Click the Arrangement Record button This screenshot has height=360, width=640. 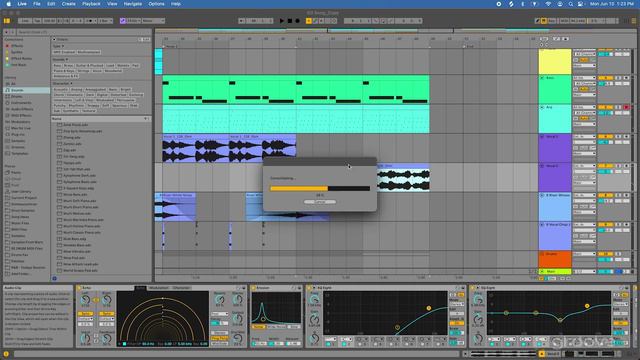point(298,21)
